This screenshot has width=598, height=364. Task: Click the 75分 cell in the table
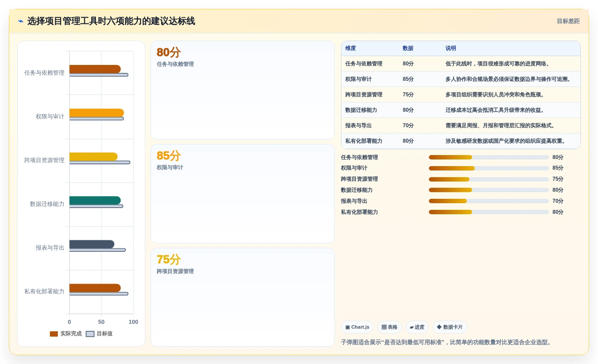[408, 95]
